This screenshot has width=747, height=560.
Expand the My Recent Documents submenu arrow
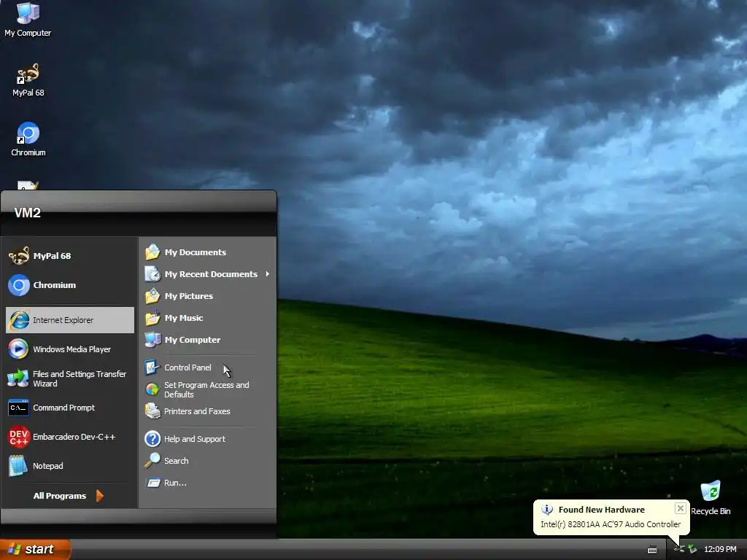[268, 274]
